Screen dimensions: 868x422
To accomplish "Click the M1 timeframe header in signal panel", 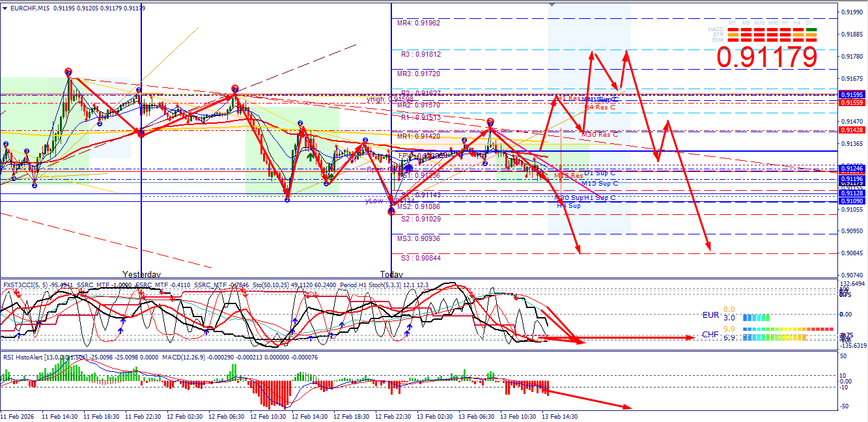I will tap(733, 23).
